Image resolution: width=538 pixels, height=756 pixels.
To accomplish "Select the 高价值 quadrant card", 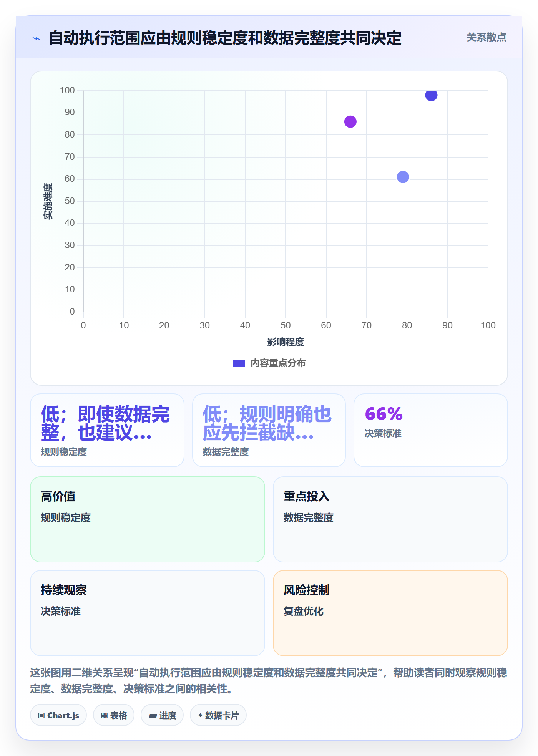I will [148, 519].
